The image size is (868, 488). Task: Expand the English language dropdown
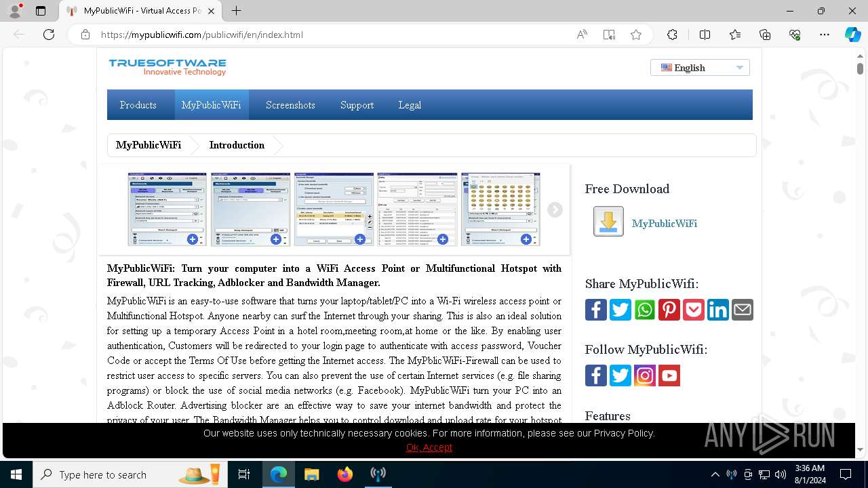(x=700, y=67)
